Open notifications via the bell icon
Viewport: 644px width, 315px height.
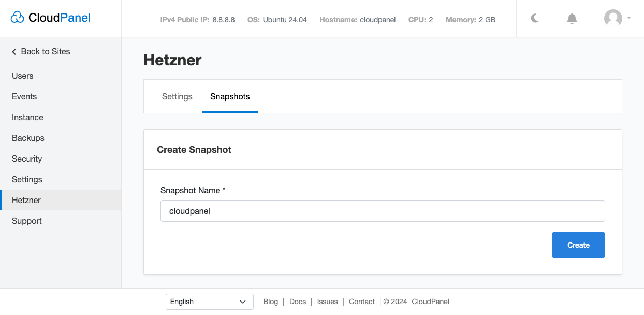click(x=572, y=19)
